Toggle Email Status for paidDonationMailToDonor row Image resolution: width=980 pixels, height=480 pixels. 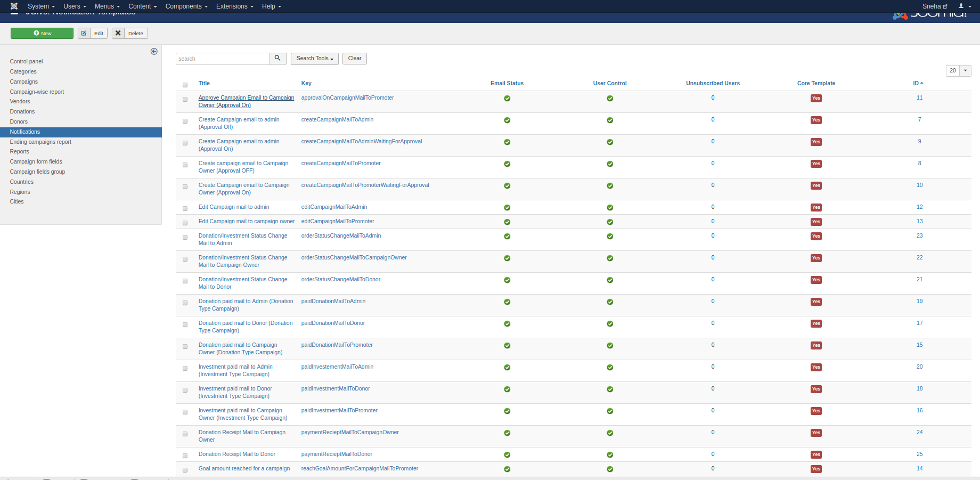point(507,324)
